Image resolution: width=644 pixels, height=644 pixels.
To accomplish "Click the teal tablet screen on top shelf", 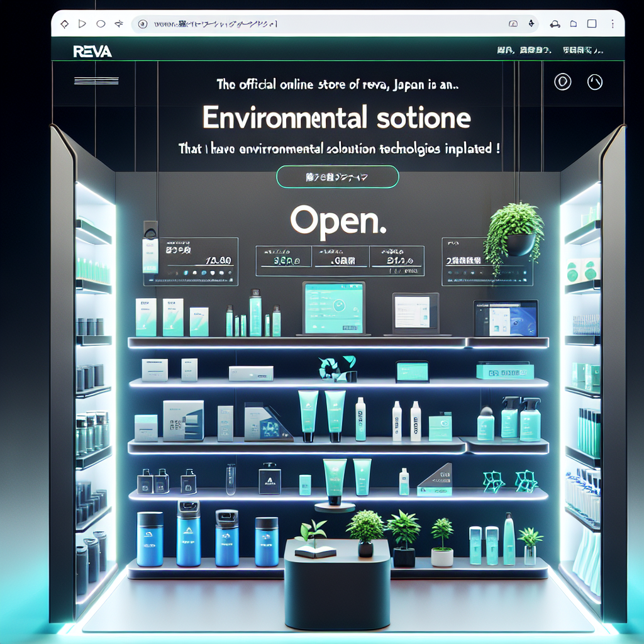I will pos(333,308).
